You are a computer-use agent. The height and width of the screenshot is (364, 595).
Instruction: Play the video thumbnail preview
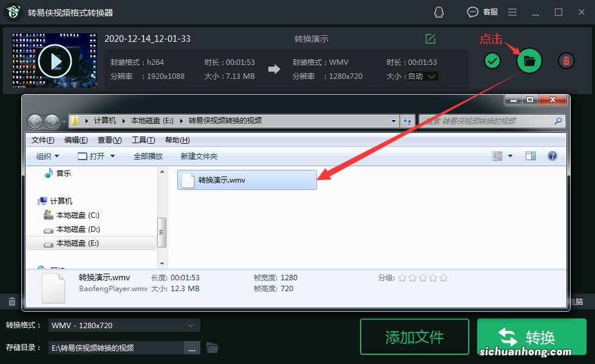click(54, 61)
